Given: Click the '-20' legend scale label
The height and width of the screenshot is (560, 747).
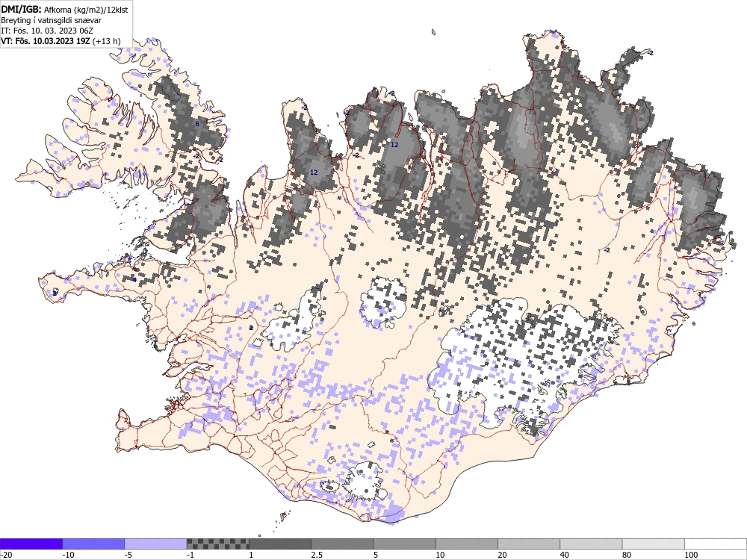Looking at the screenshot, I should [x=6, y=555].
